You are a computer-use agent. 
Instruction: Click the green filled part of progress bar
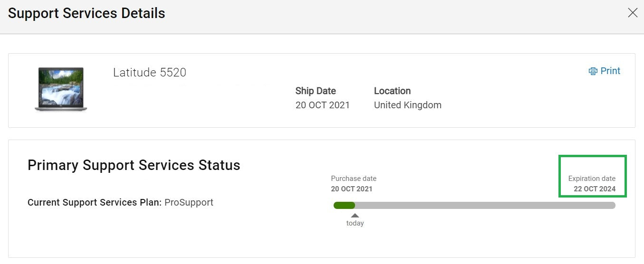click(344, 205)
